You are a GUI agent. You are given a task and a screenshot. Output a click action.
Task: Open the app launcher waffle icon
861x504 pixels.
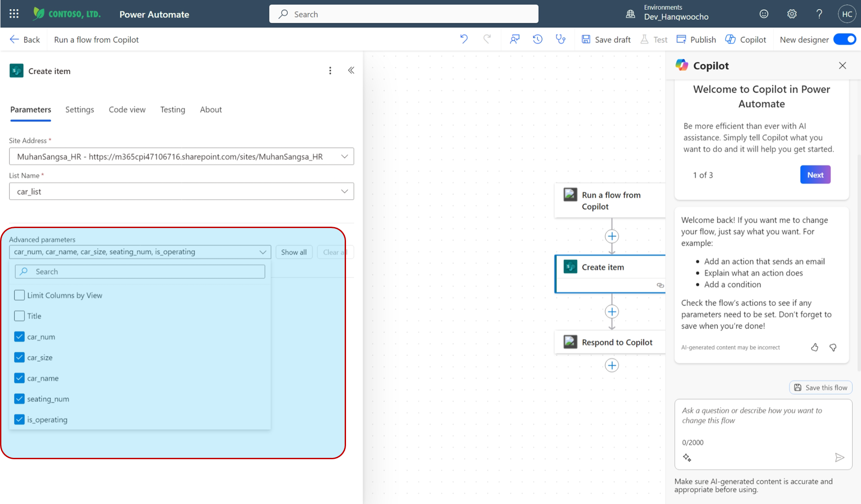pos(14,14)
